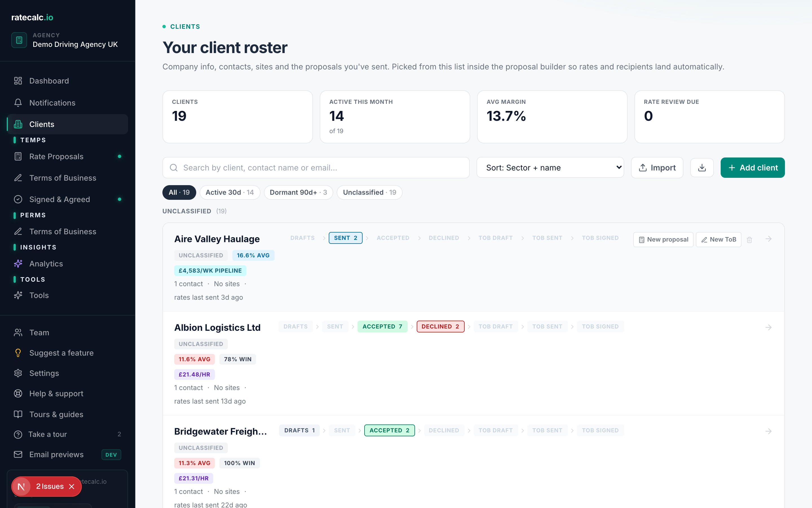This screenshot has width=812, height=508.
Task: Click the trash icon on Aire Valley Haulage row
Action: point(749,240)
